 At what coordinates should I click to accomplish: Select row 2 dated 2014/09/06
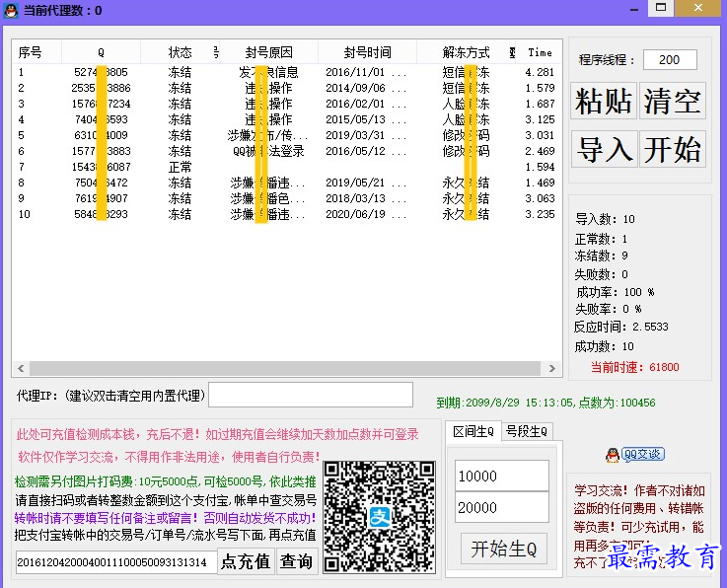coord(286,88)
